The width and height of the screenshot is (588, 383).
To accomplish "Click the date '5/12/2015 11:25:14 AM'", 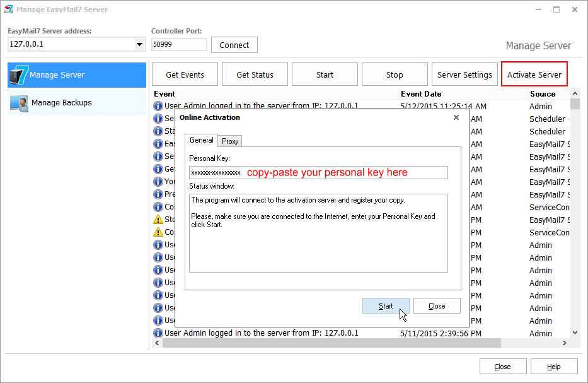I will click(443, 106).
